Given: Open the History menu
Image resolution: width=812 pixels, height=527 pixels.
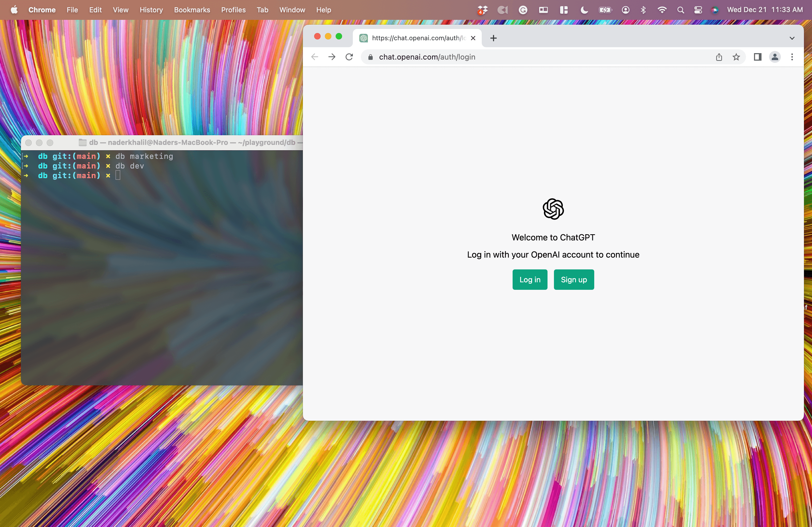Looking at the screenshot, I should pos(151,10).
